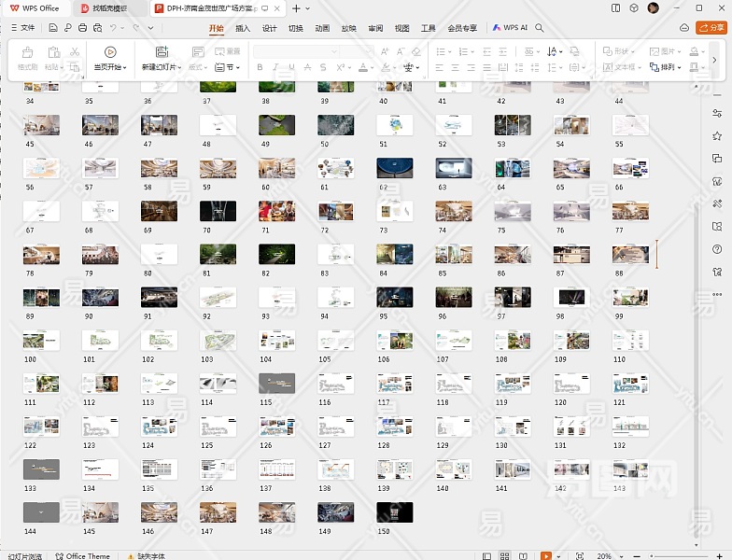Toggle bold text formatting
This screenshot has width=732, height=560.
click(260, 67)
